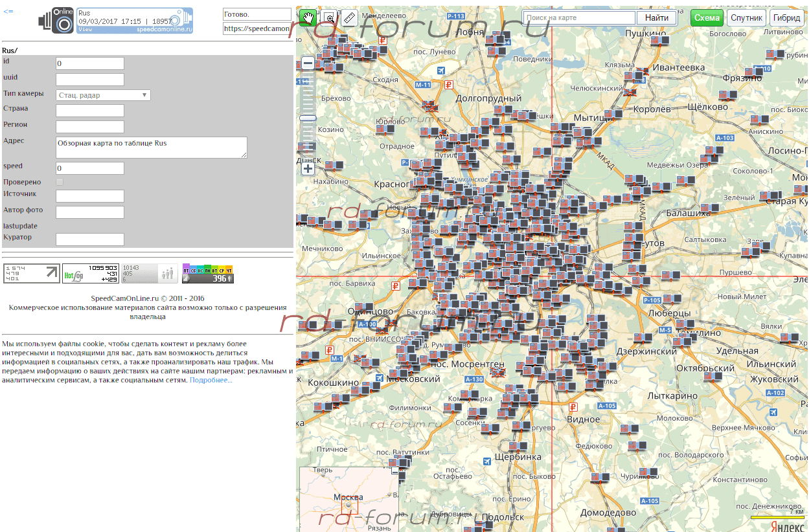Click the map zoom slider handle
The width and height of the screenshot is (811, 532).
click(308, 118)
